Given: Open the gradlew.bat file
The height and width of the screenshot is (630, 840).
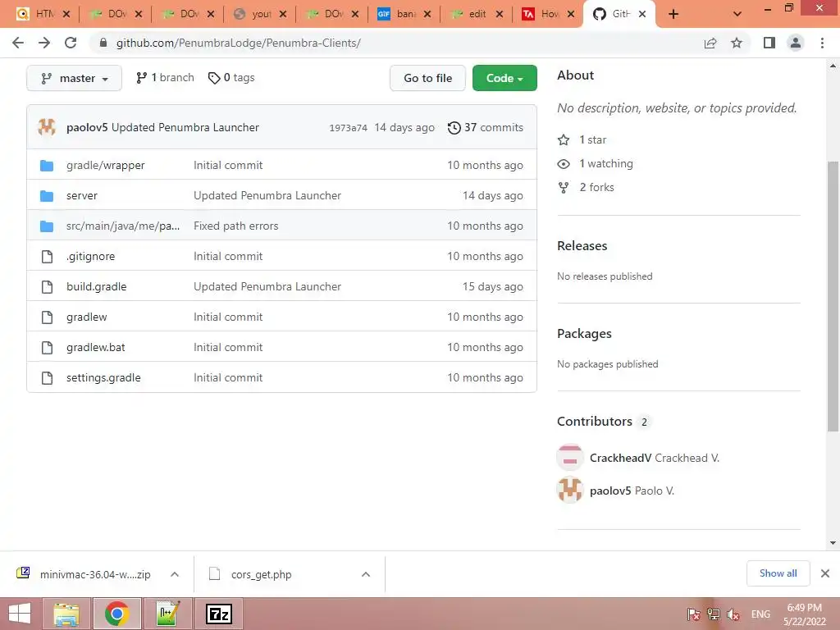Looking at the screenshot, I should (x=96, y=347).
